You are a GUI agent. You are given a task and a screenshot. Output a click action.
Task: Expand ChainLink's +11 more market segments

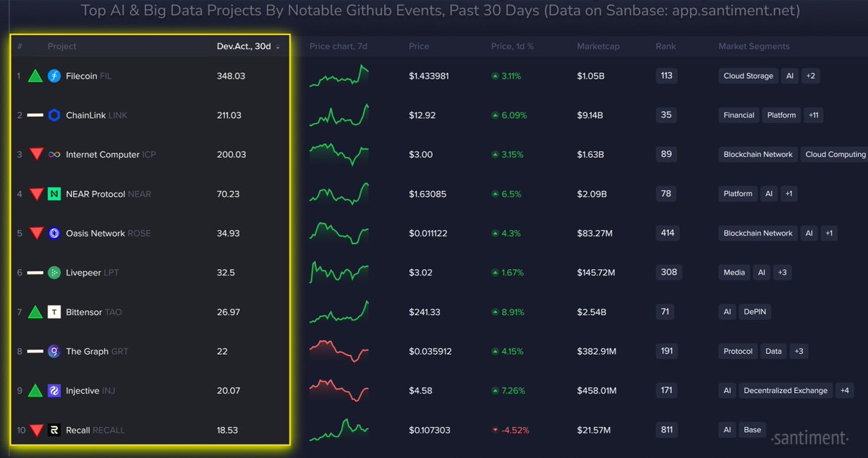[814, 115]
